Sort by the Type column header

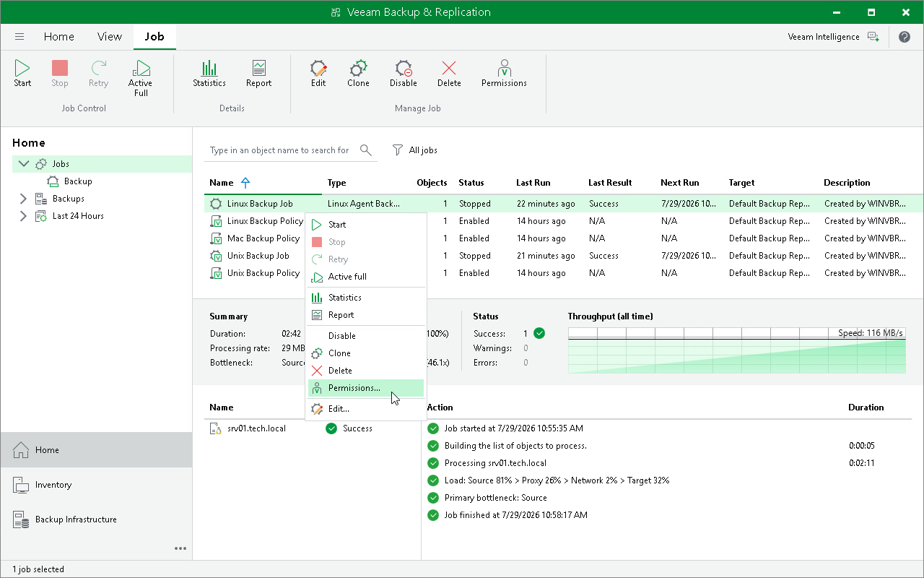pos(336,183)
